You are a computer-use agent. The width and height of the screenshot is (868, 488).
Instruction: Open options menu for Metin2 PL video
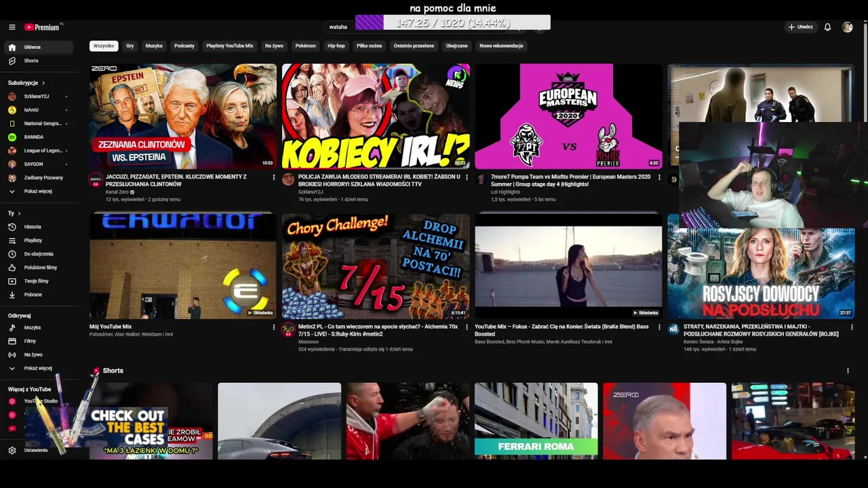tap(467, 327)
